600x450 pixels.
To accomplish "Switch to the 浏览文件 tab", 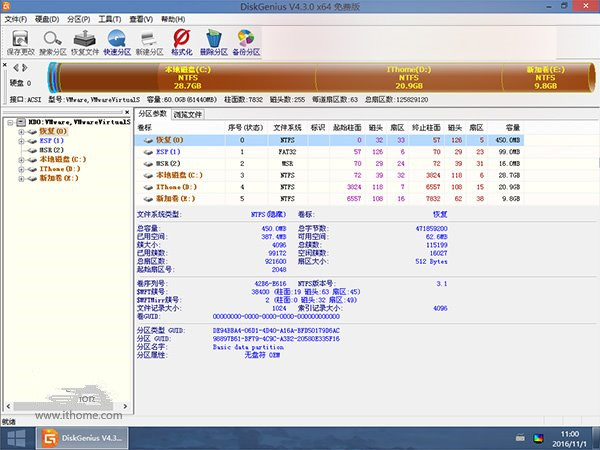I will (x=187, y=115).
